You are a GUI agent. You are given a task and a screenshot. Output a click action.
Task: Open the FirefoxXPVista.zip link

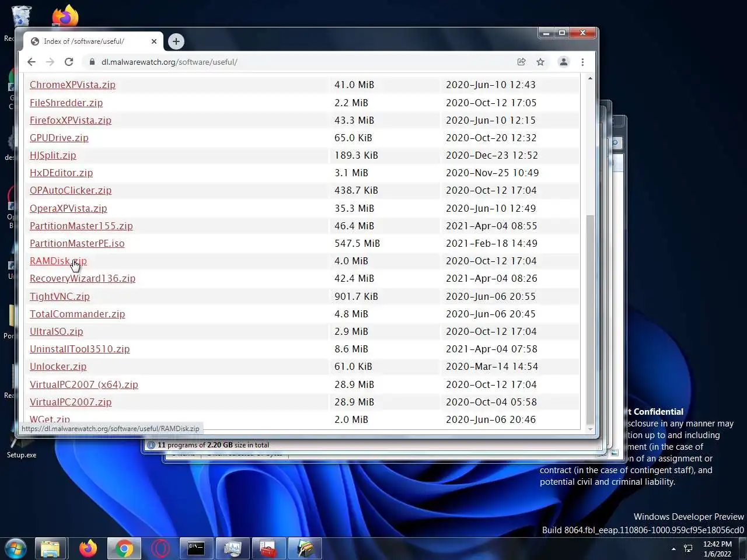(x=70, y=120)
